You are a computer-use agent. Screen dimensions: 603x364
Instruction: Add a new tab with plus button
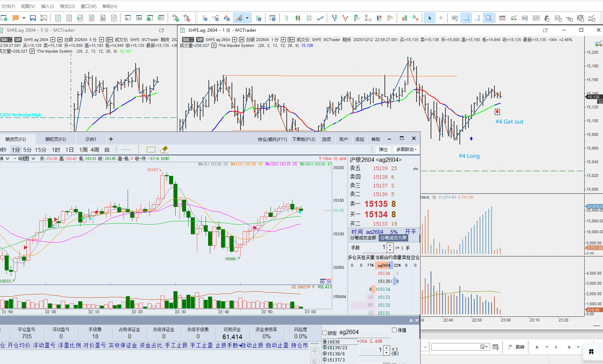point(111,139)
